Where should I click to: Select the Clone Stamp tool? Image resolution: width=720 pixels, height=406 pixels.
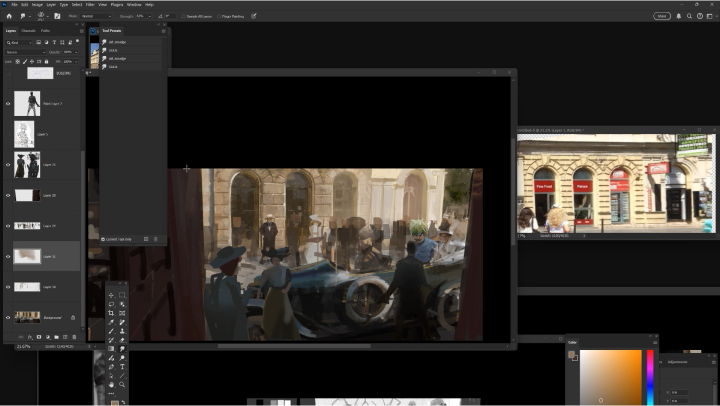point(122,331)
